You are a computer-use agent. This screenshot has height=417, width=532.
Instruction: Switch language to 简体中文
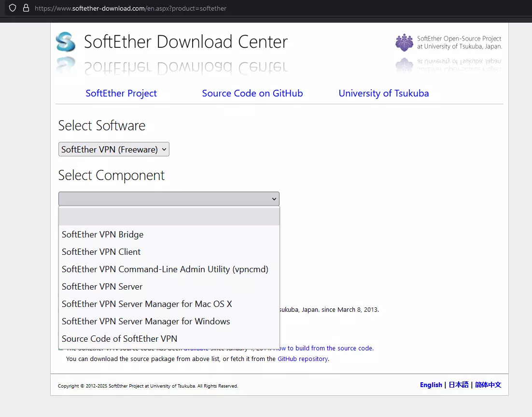(488, 385)
